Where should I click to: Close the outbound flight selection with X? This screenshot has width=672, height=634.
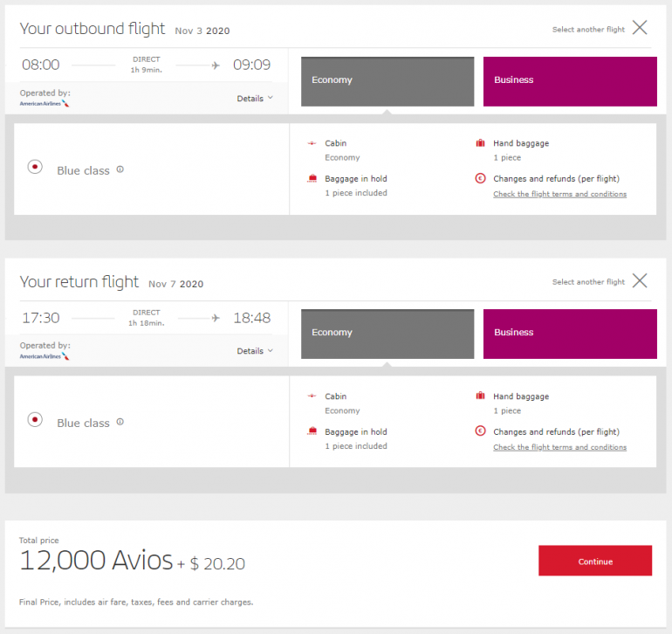[x=640, y=28]
